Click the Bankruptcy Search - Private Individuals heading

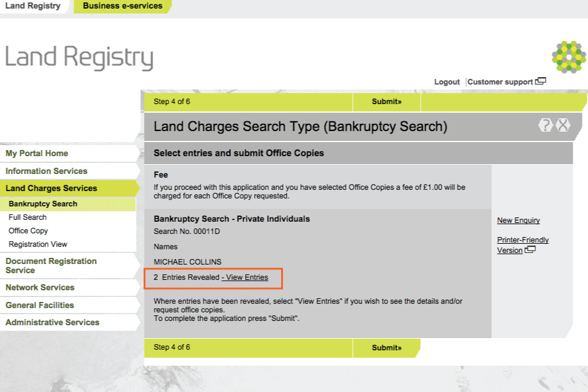point(232,219)
